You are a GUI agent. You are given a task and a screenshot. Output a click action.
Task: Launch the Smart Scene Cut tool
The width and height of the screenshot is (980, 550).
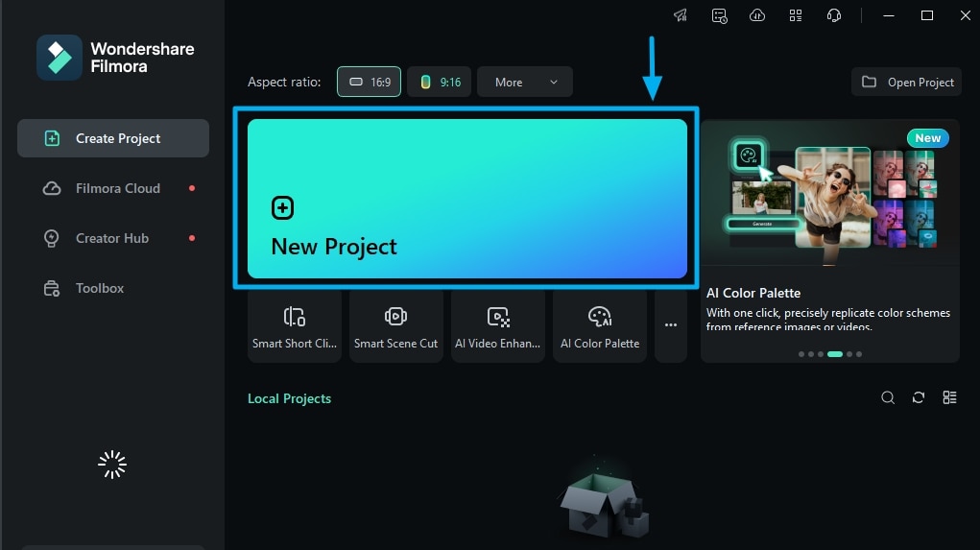click(395, 326)
